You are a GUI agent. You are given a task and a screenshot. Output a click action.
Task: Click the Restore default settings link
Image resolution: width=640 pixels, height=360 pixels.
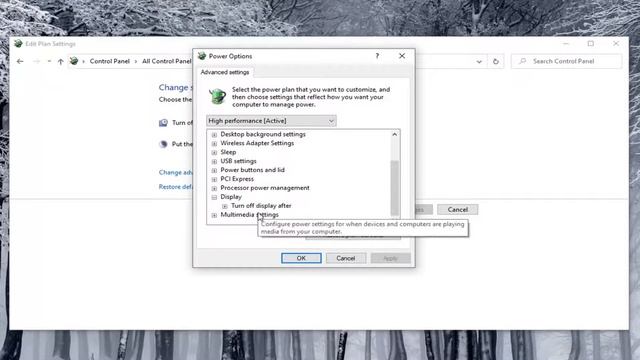pos(176,187)
